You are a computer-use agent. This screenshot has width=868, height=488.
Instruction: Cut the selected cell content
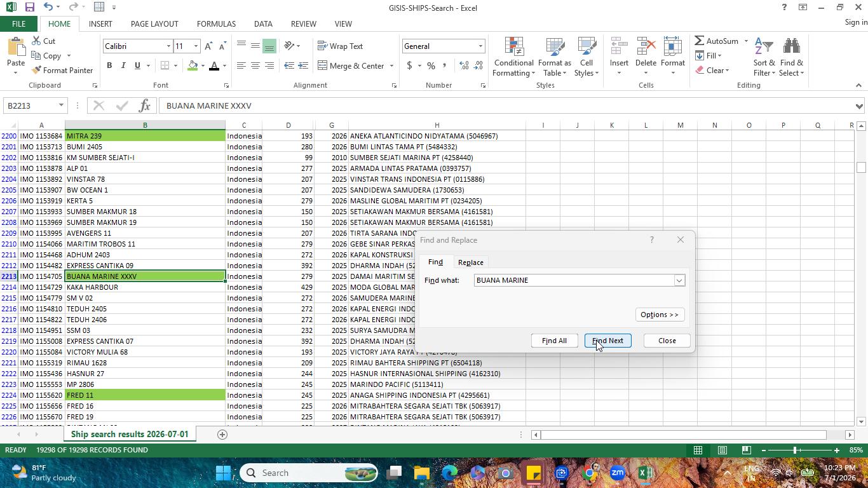[x=43, y=41]
